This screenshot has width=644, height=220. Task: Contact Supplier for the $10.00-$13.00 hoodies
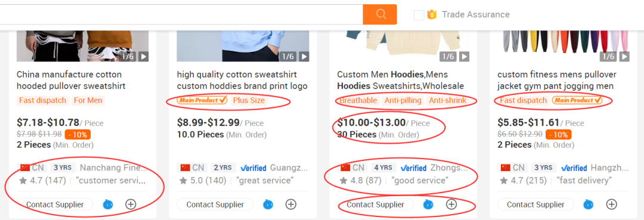(376, 204)
